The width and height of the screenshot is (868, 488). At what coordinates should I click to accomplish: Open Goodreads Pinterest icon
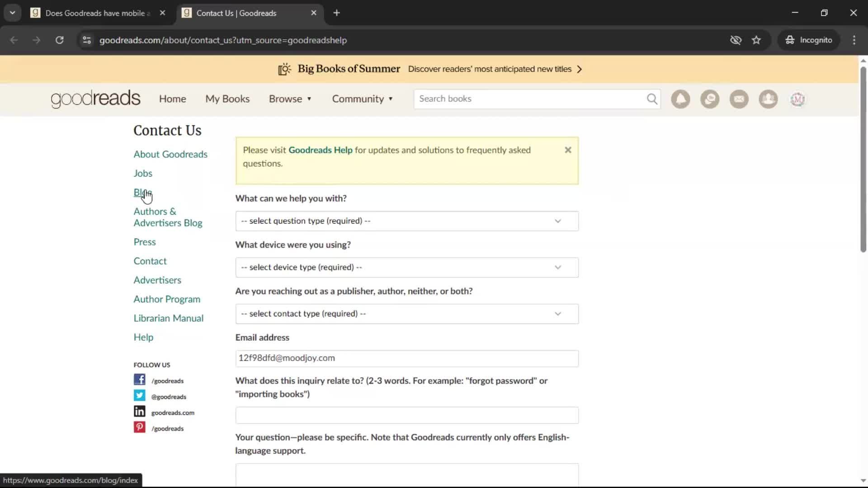click(x=139, y=427)
